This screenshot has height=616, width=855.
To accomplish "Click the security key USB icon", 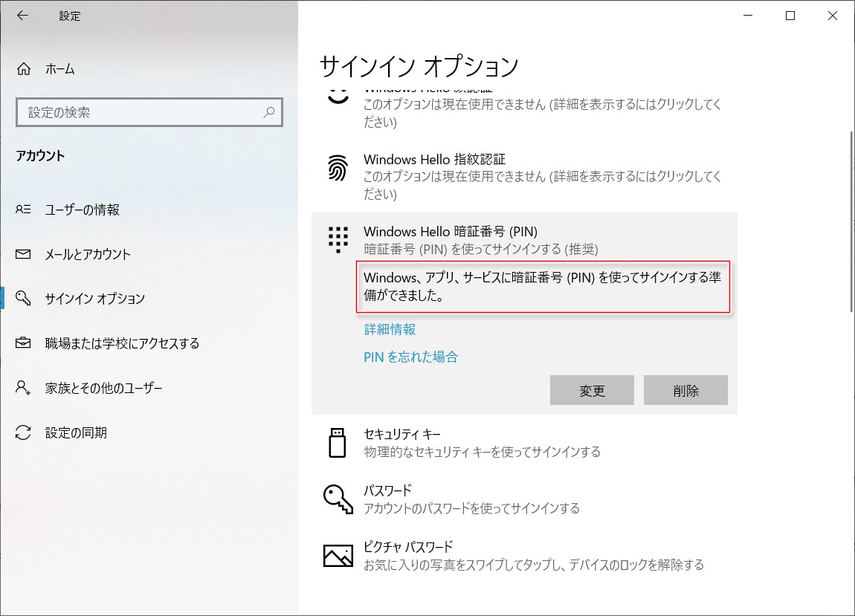I will click(338, 442).
